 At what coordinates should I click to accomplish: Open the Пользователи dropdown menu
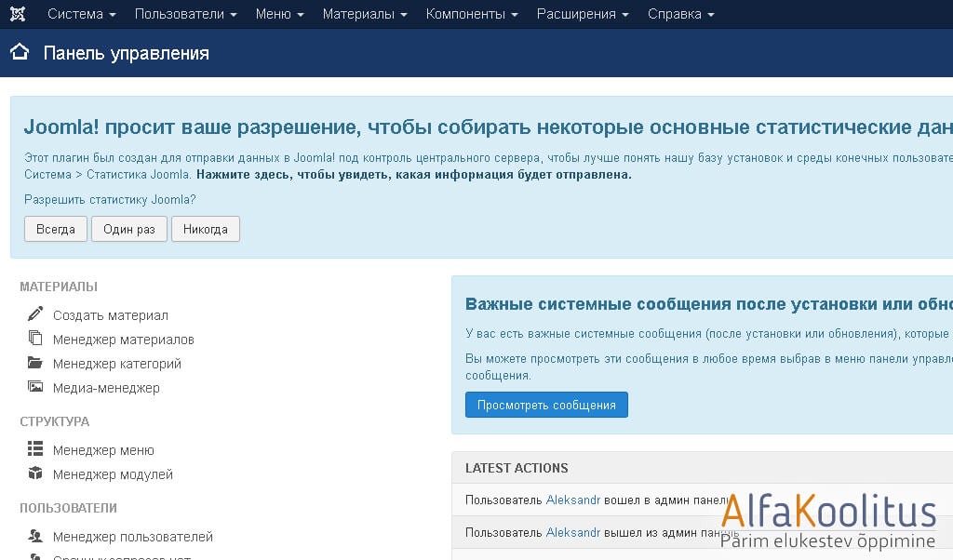click(x=185, y=14)
